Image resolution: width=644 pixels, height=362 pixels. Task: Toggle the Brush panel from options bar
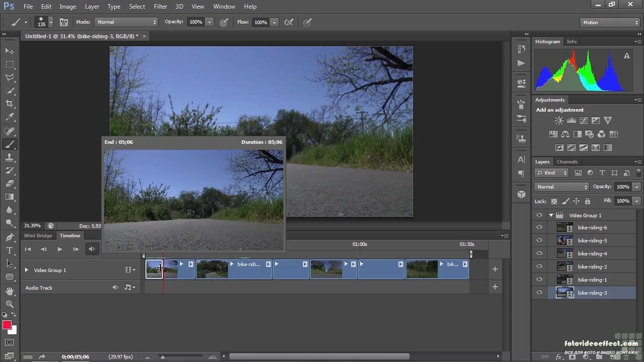tap(64, 22)
